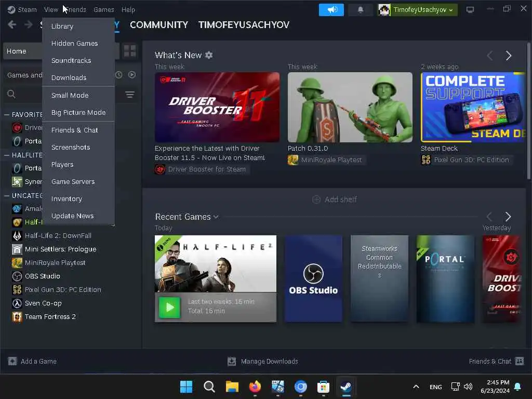Open the Portal recent game card
This screenshot has height=399, width=532.
tap(445, 278)
